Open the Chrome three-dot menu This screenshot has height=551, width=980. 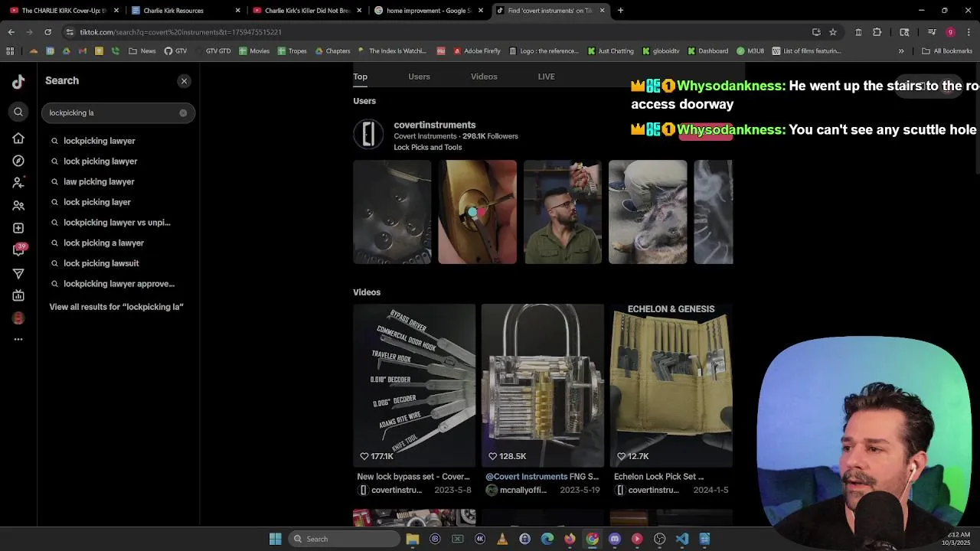[969, 32]
